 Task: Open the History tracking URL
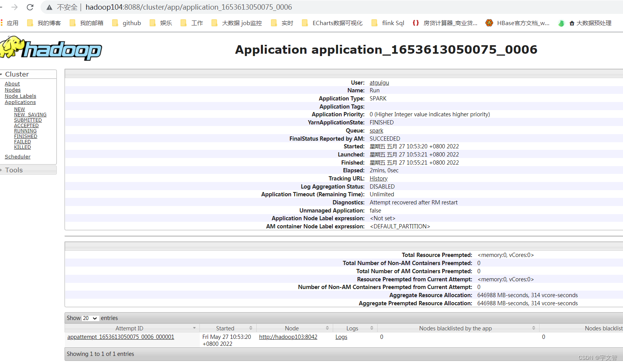pyautogui.click(x=378, y=179)
